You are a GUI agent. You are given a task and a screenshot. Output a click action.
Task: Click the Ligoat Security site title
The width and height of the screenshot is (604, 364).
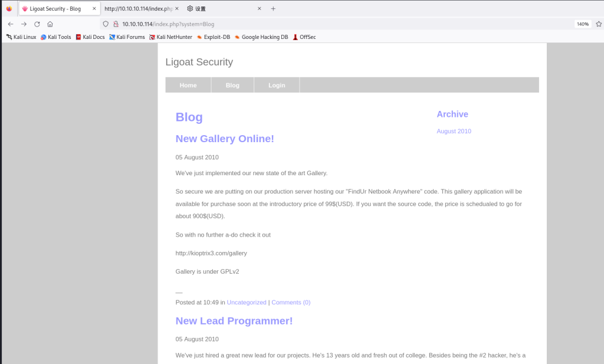coord(199,62)
